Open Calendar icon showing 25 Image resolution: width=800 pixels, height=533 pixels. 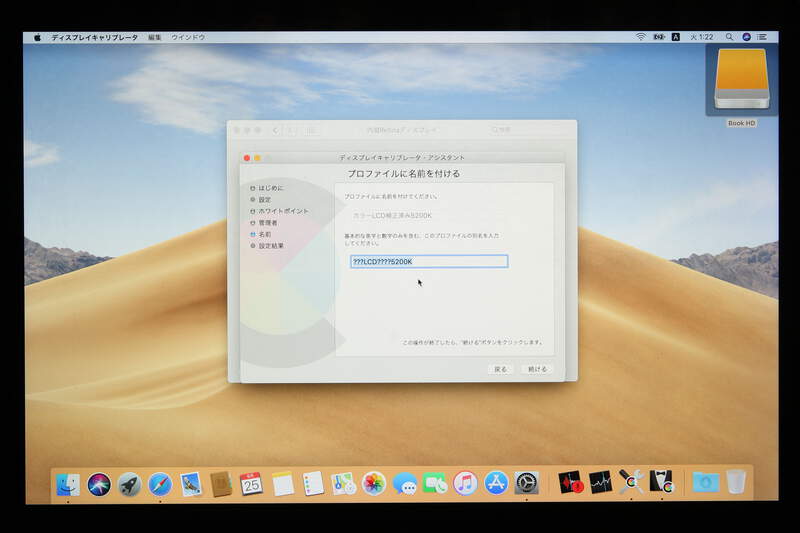[x=252, y=484]
